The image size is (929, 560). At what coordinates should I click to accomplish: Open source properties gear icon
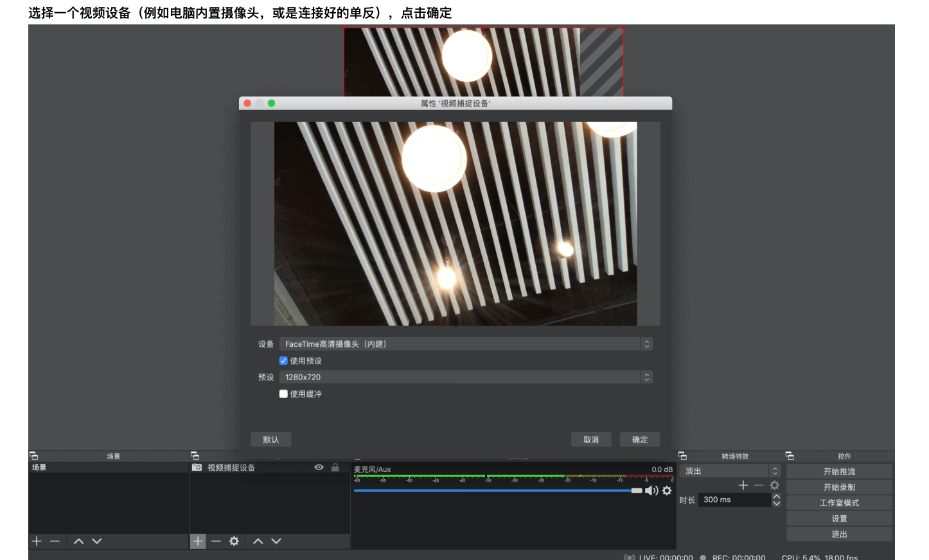pyautogui.click(x=234, y=541)
